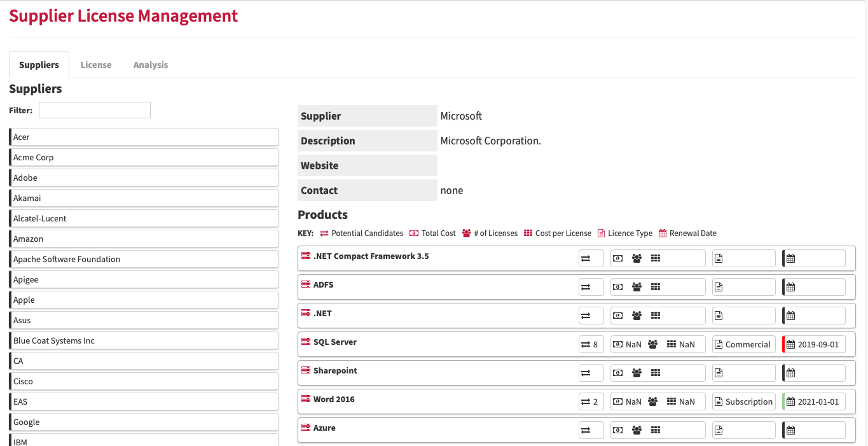This screenshot has width=868, height=446.
Task: Click the SQL Server product stack icon
Action: click(306, 342)
